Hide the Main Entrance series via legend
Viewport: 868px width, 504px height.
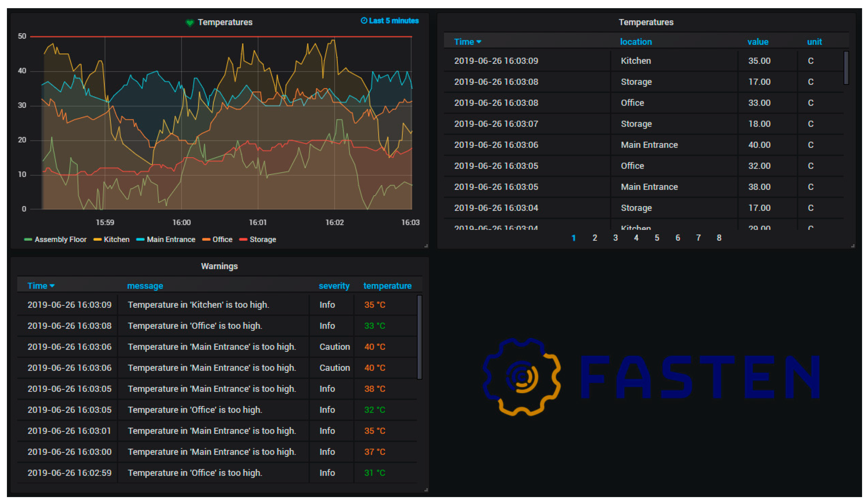point(171,239)
